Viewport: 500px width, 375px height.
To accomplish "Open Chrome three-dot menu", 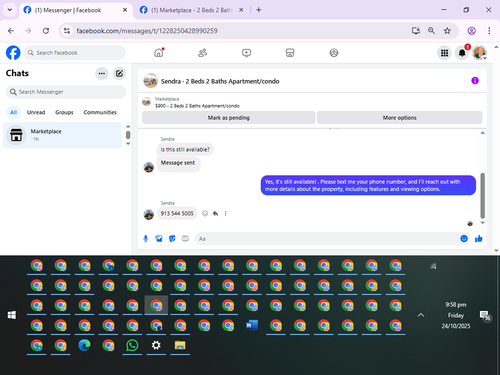I will [489, 31].
